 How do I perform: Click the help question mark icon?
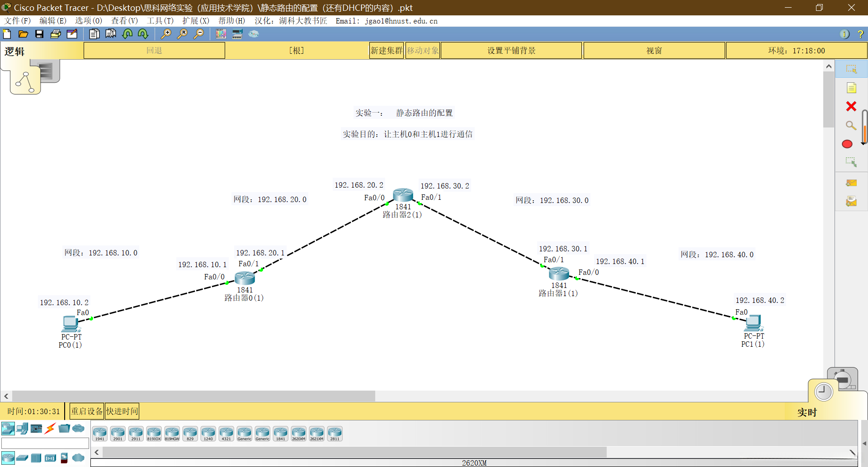click(x=860, y=34)
